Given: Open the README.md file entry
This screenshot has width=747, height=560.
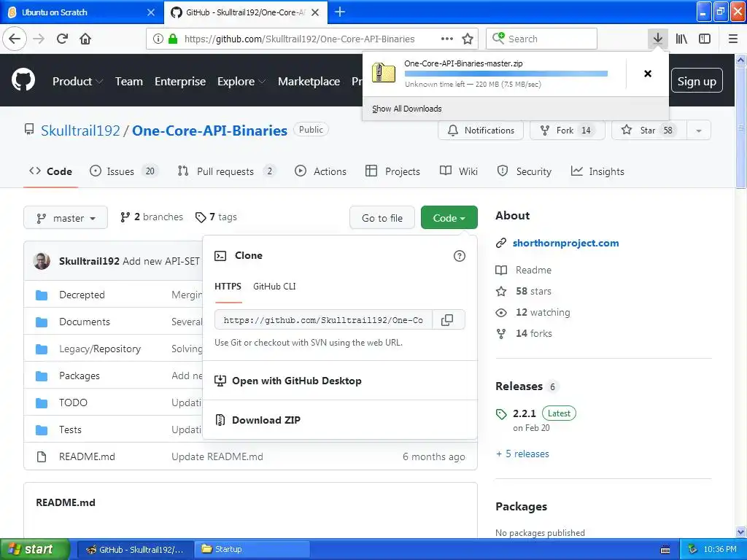Looking at the screenshot, I should click(x=87, y=456).
